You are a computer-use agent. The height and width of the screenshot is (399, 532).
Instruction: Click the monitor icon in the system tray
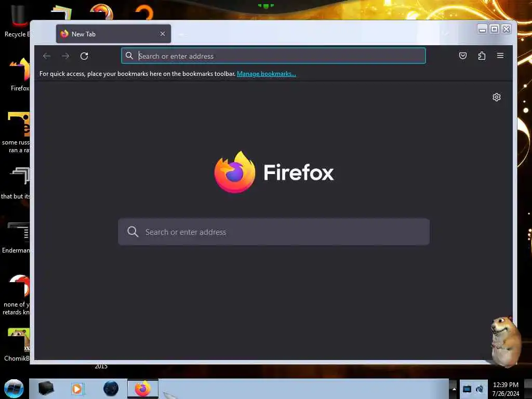467,389
